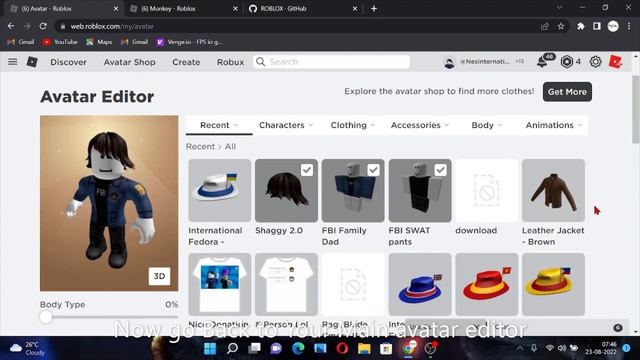
Task: Click the red Roblox Studio icon
Action: tap(615, 62)
